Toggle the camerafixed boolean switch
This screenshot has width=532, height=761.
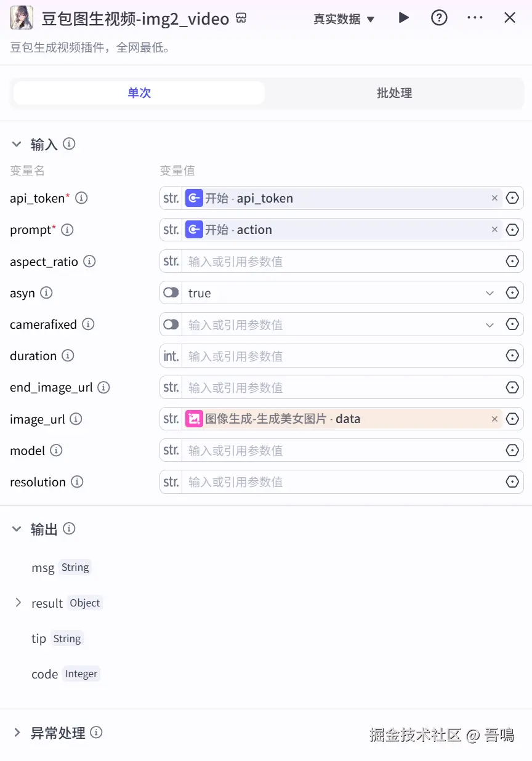coord(171,324)
